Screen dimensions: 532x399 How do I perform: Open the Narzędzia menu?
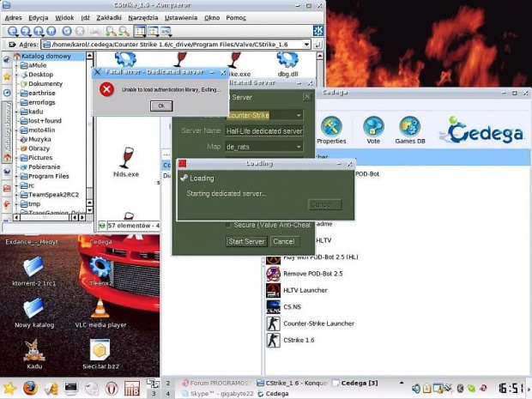(x=143, y=18)
